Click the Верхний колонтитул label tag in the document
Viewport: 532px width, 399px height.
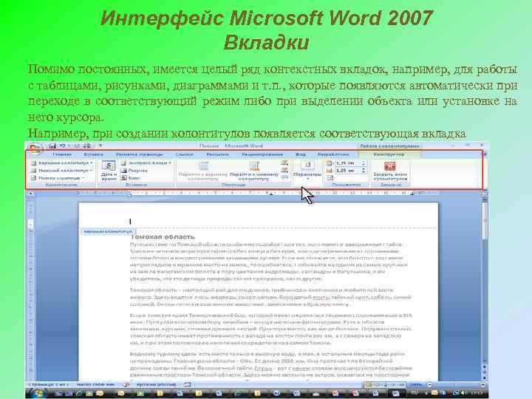pos(108,231)
